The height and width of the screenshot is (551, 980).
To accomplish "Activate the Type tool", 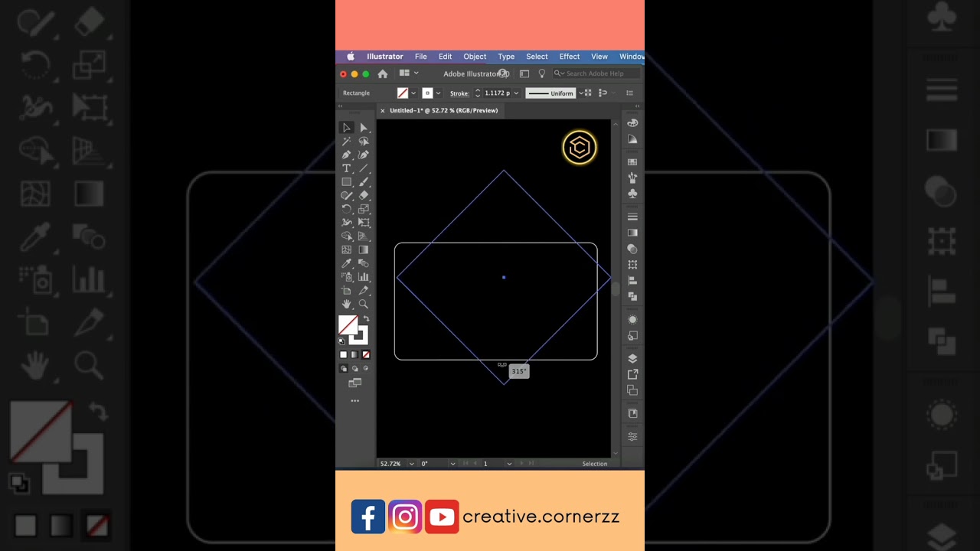I will (346, 168).
